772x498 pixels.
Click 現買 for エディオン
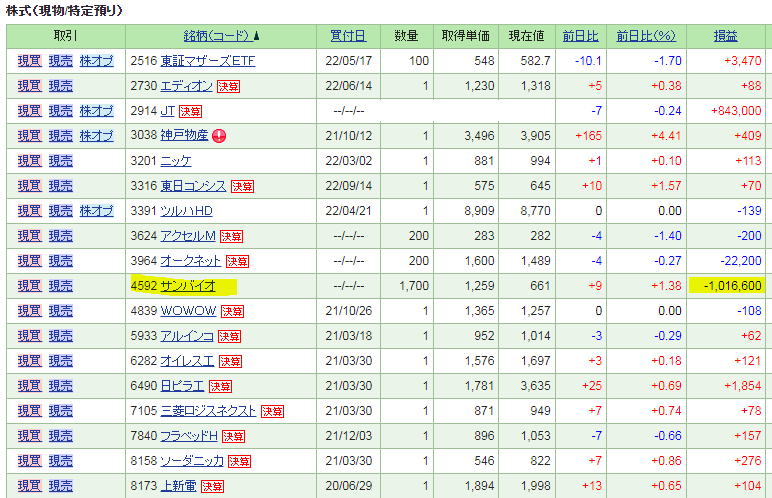[x=30, y=86]
